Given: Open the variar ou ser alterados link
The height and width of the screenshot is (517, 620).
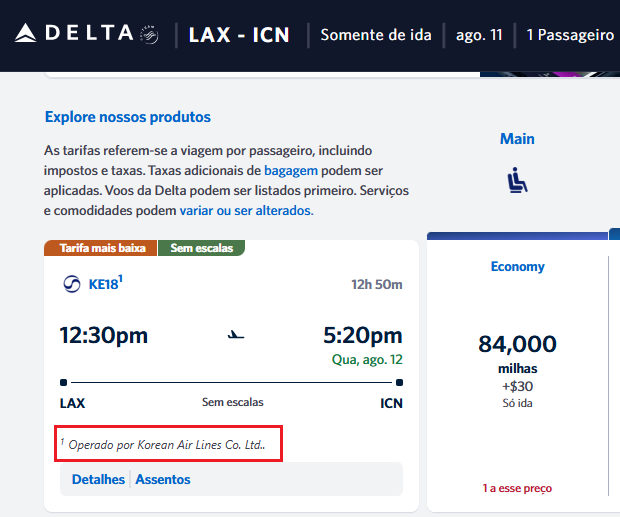Looking at the screenshot, I should click(246, 210).
